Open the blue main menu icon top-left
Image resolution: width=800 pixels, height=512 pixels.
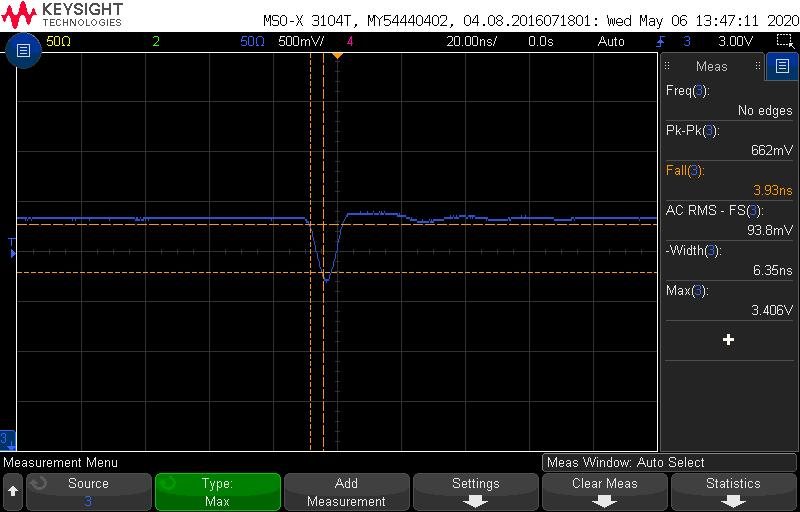click(23, 50)
